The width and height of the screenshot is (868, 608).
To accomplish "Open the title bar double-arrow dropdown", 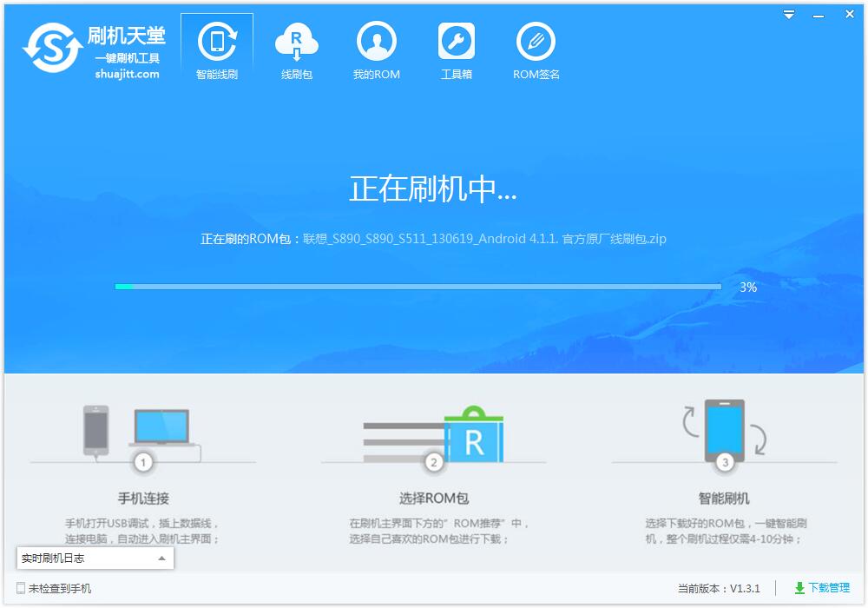I will 788,14.
